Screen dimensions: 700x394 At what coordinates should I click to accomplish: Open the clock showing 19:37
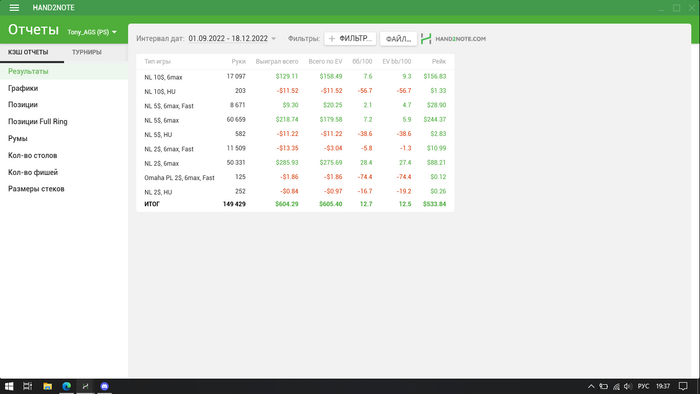click(663, 386)
